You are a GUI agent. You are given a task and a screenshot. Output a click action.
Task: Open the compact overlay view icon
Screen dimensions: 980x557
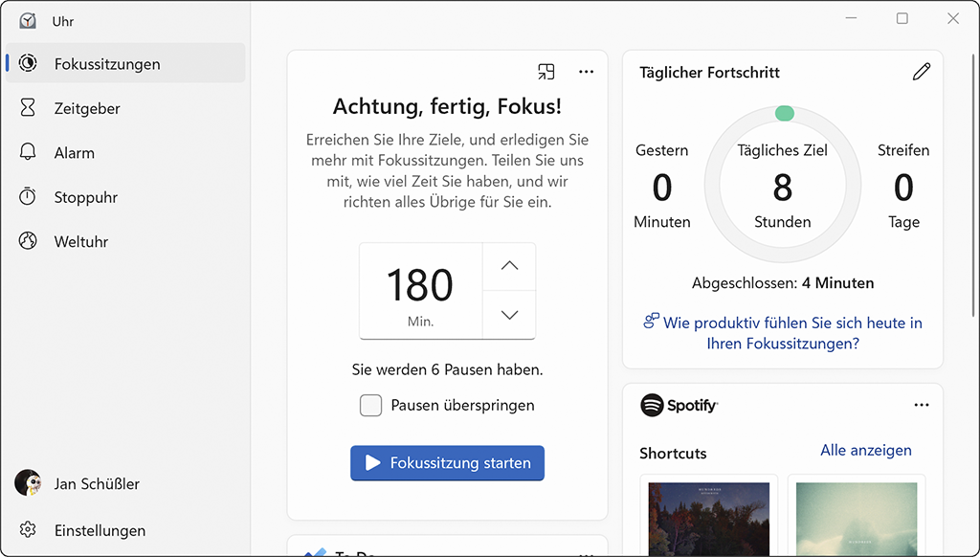546,72
